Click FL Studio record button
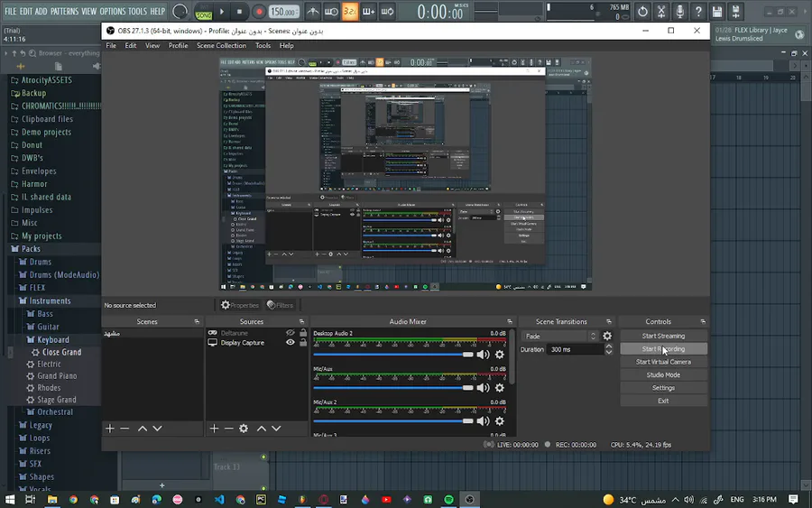 point(258,12)
